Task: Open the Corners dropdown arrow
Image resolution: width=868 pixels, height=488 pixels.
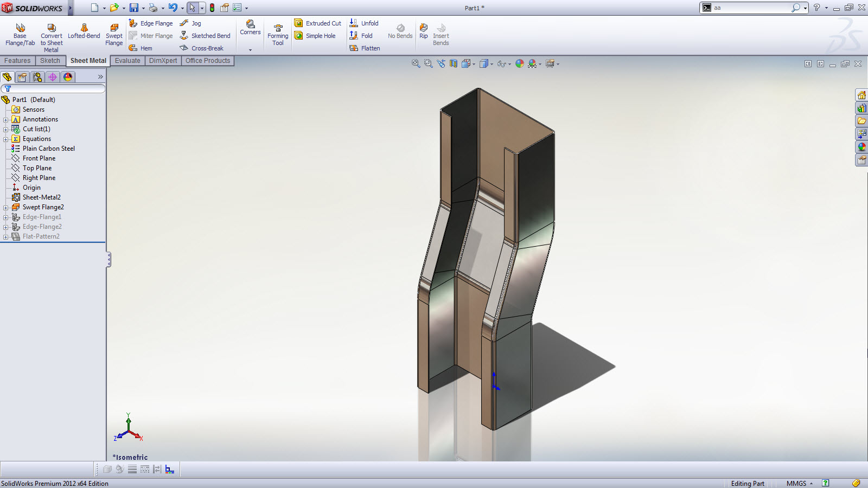Action: click(250, 50)
